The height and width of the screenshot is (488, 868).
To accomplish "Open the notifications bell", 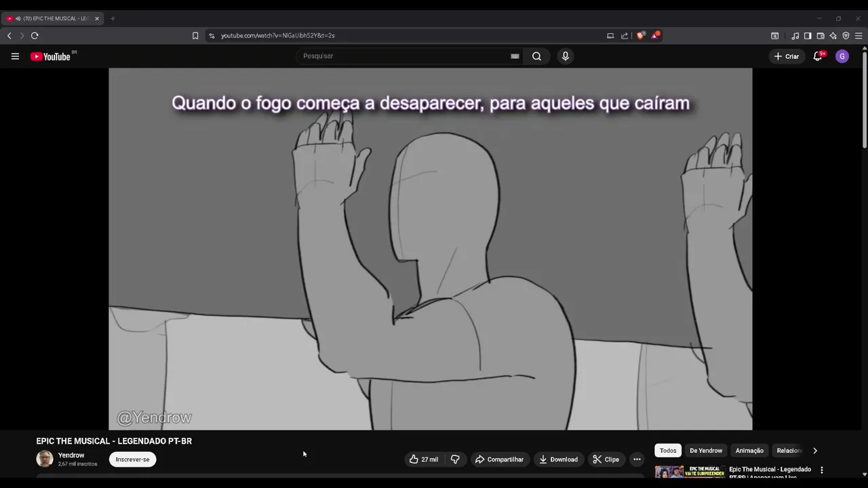I will point(818,56).
